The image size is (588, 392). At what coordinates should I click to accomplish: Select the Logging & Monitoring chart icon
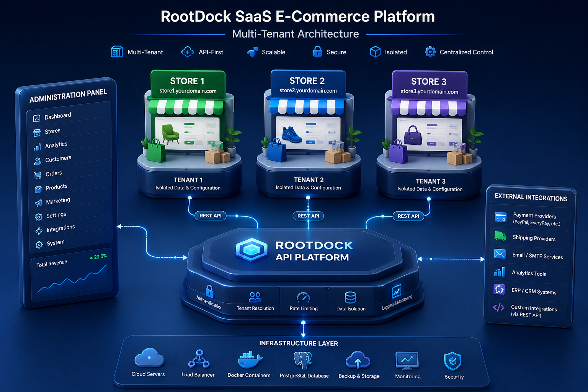point(397,291)
